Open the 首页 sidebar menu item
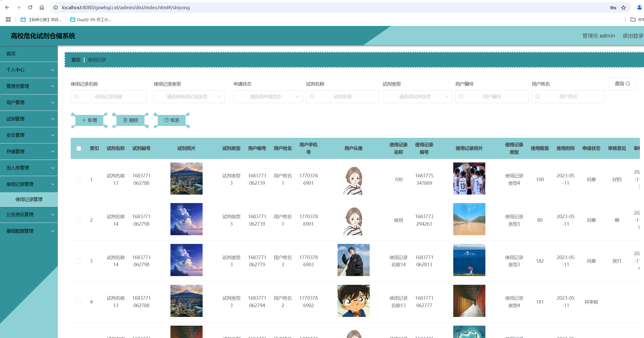Viewport: 644px width, 338px height. [29, 53]
